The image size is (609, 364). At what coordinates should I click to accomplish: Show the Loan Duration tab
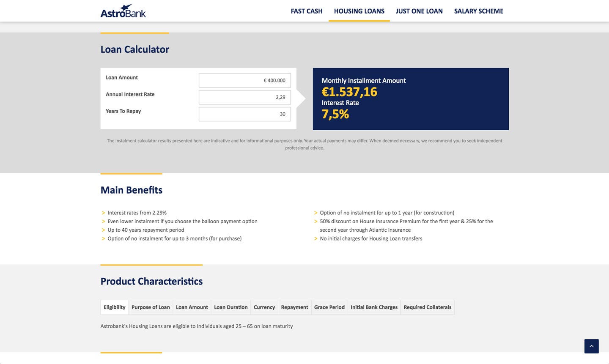pyautogui.click(x=231, y=307)
